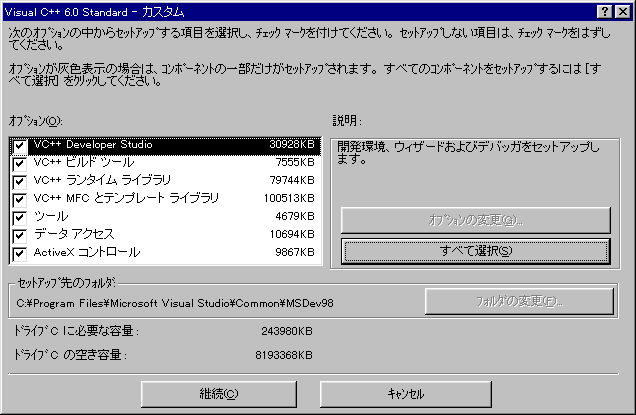Select the VC++ ビルド ツール row label
The image size is (636, 415).
pyautogui.click(x=84, y=162)
